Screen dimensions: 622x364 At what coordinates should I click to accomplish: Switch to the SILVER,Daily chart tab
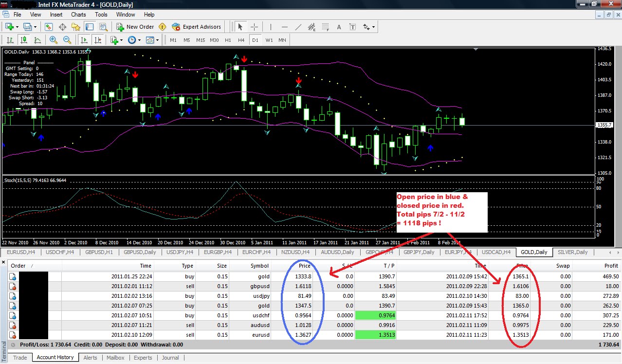572,252
